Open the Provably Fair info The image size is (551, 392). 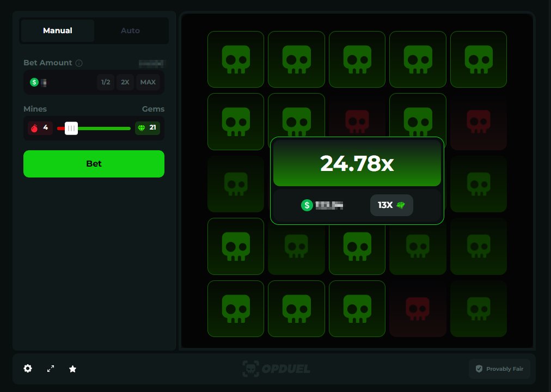499,369
